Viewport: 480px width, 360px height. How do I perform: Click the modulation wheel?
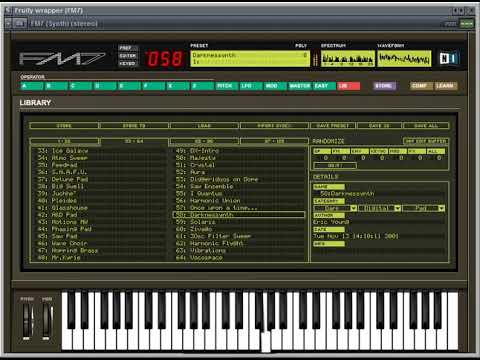tap(47, 320)
